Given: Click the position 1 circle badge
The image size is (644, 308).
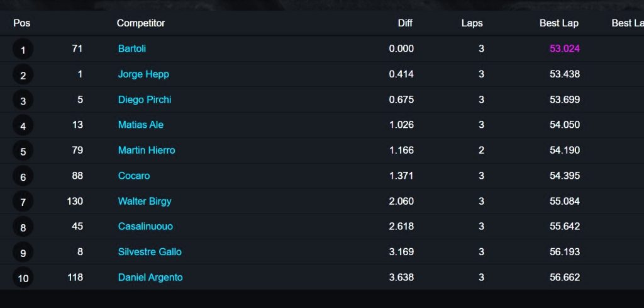Looking at the screenshot, I should pyautogui.click(x=23, y=50).
